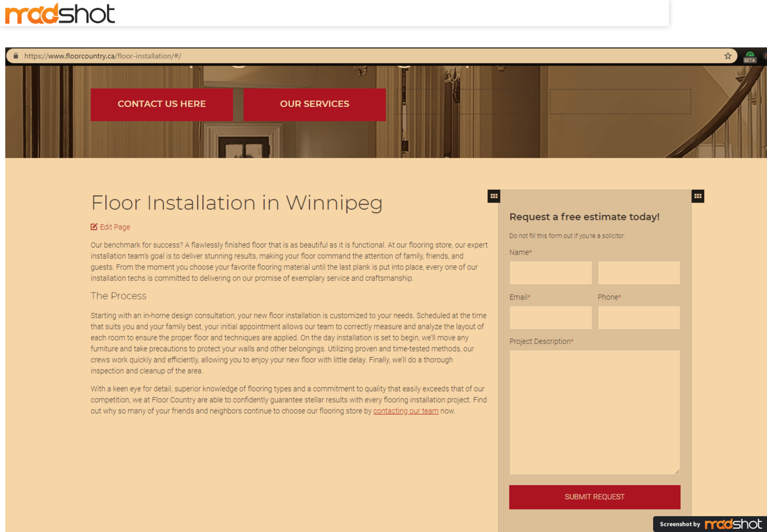Click into the Email field
767x532 pixels.
551,317
